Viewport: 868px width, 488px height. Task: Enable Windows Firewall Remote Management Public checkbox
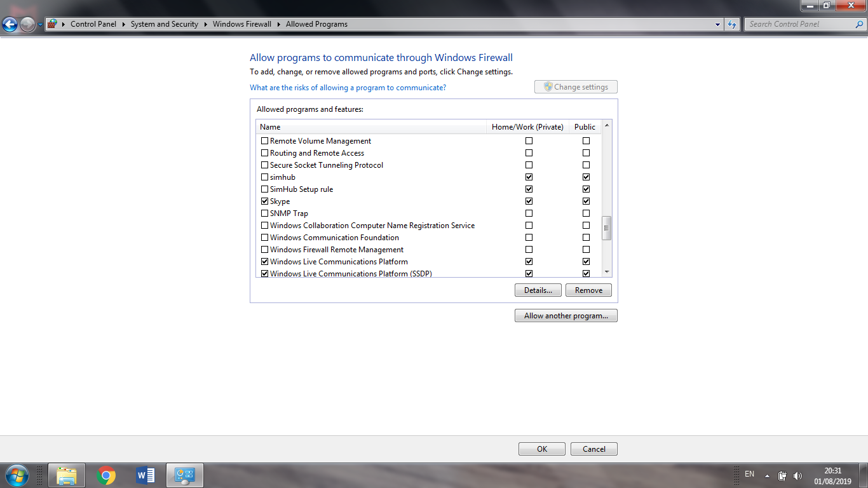pyautogui.click(x=586, y=250)
